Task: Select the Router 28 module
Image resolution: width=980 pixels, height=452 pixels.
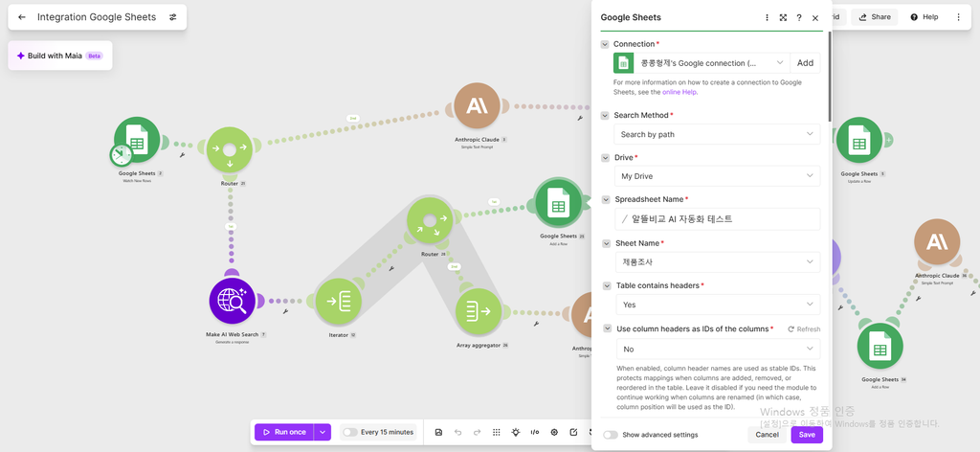Action: pyautogui.click(x=430, y=220)
